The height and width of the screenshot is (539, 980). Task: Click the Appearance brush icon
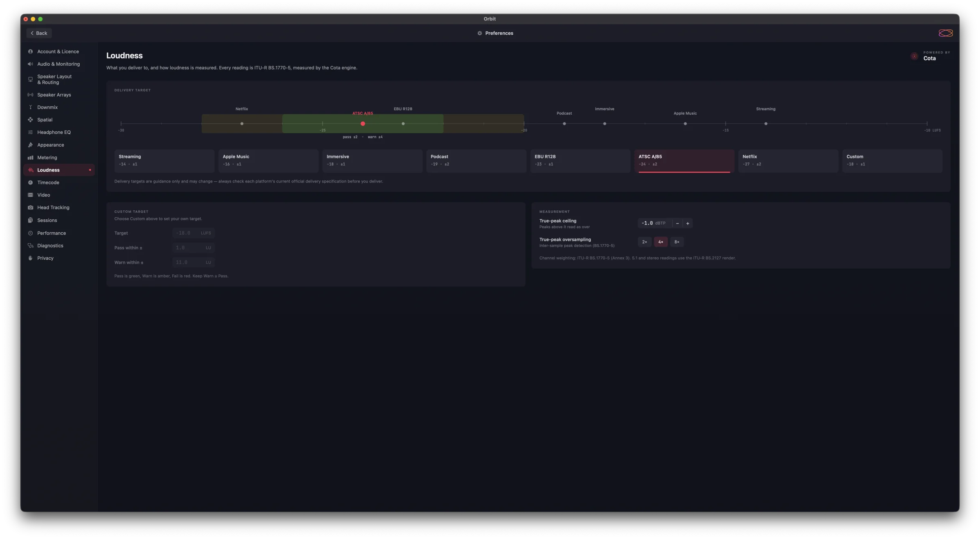coord(30,145)
